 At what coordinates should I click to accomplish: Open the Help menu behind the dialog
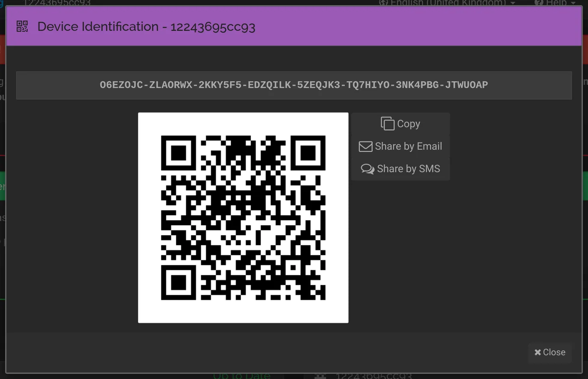tap(555, 3)
